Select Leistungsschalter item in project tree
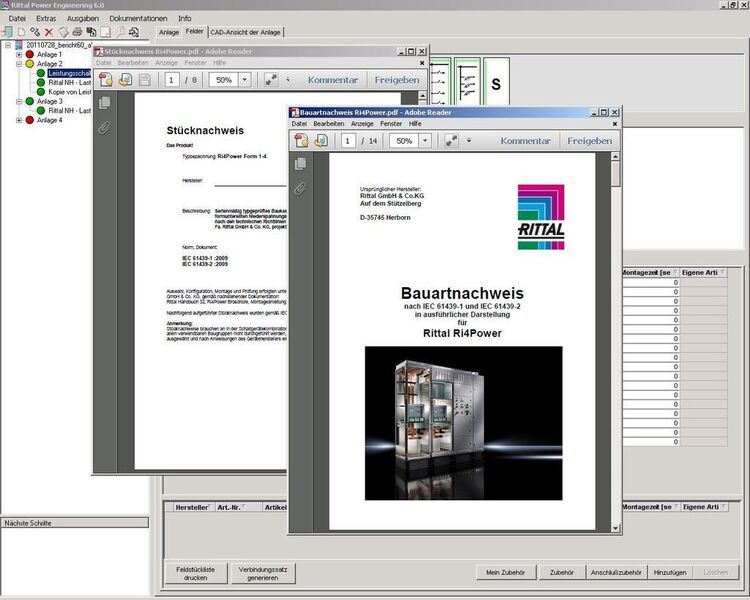This screenshot has width=750, height=600. coord(69,73)
